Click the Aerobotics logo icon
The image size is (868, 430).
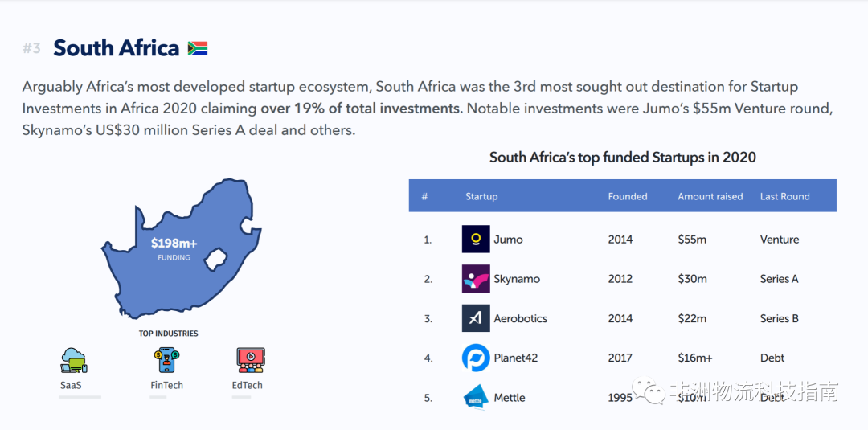[x=476, y=318]
